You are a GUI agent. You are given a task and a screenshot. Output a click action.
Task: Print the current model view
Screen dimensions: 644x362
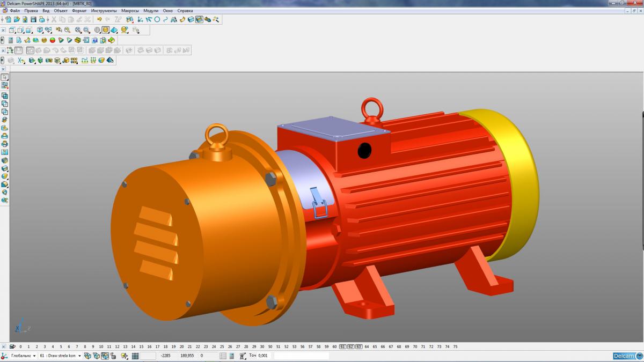coord(42,19)
